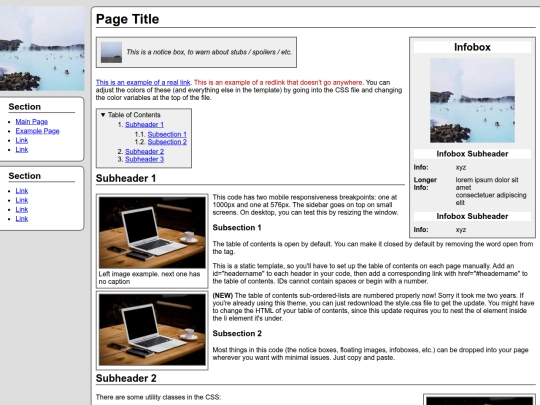Image resolution: width=540 pixels, height=405 pixels.
Task: Open the Example Page sidebar link
Action: pos(38,131)
